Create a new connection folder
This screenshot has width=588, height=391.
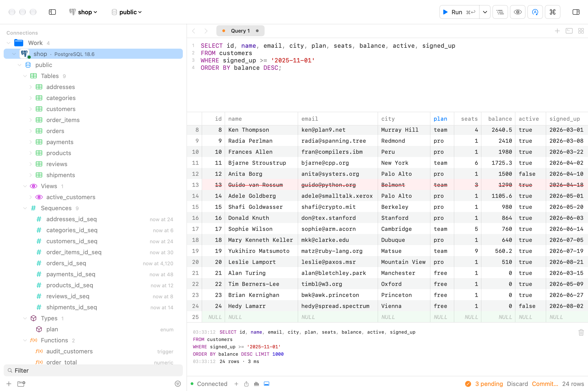point(21,384)
